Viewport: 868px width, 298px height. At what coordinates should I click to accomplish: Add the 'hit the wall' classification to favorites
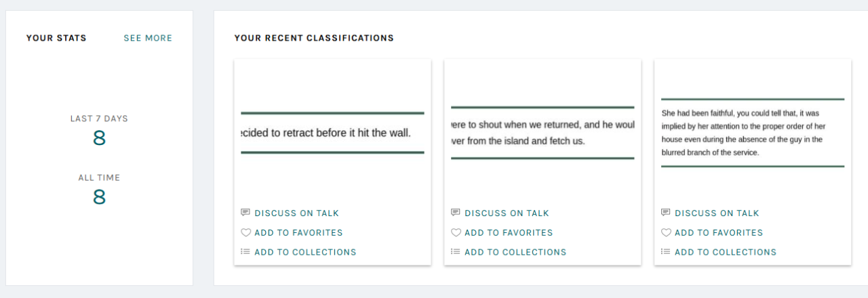(298, 233)
